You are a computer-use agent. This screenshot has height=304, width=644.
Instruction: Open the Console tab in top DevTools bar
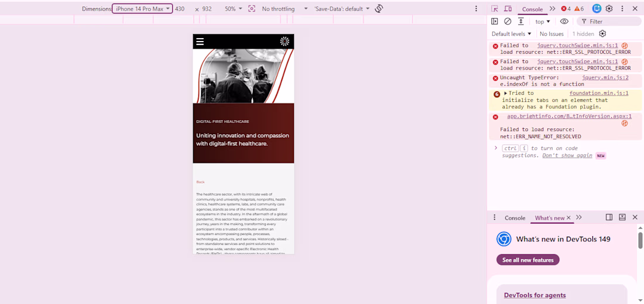(x=532, y=9)
